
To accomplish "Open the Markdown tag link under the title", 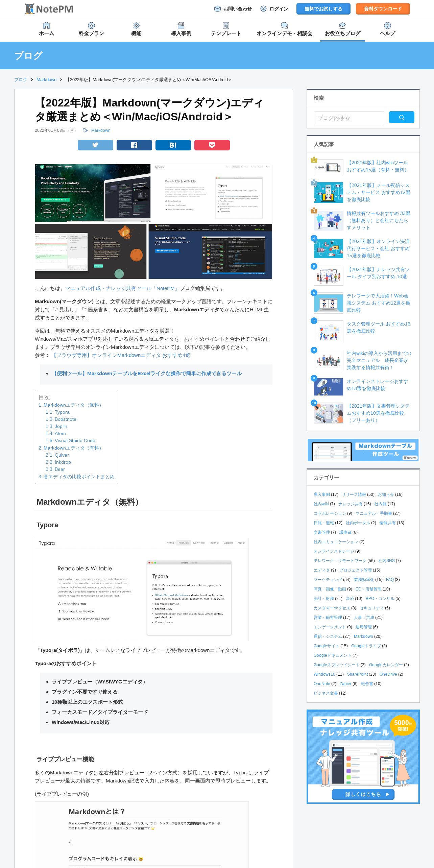I will (x=101, y=130).
